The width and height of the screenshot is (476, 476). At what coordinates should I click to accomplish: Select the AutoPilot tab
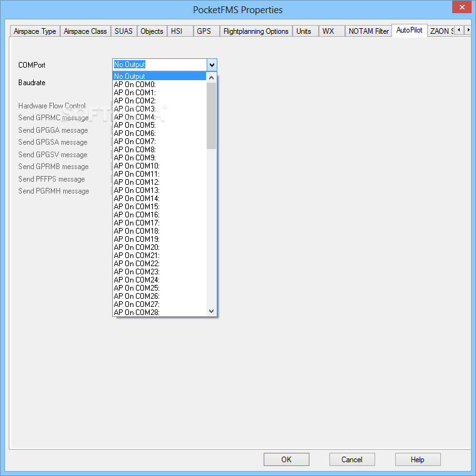[x=410, y=30]
